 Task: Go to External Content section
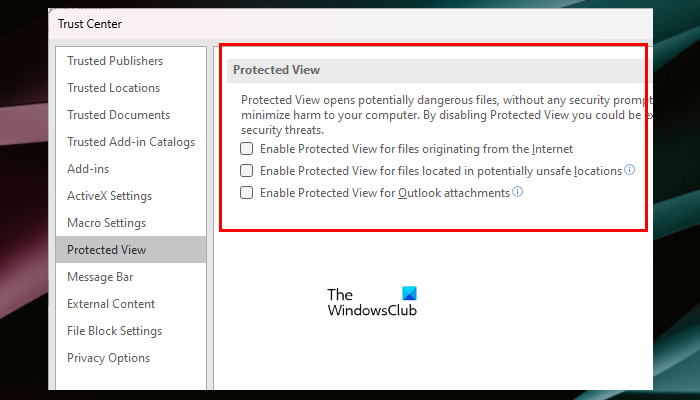111,304
